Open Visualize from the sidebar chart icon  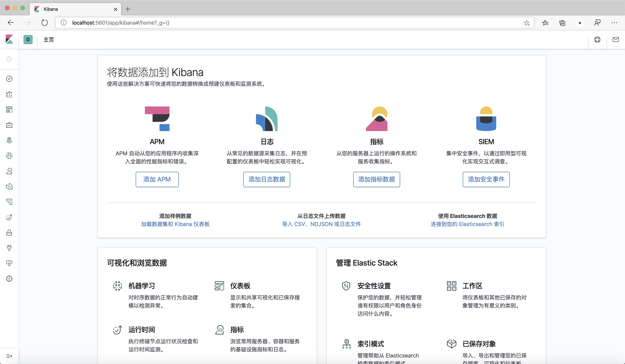point(9,94)
